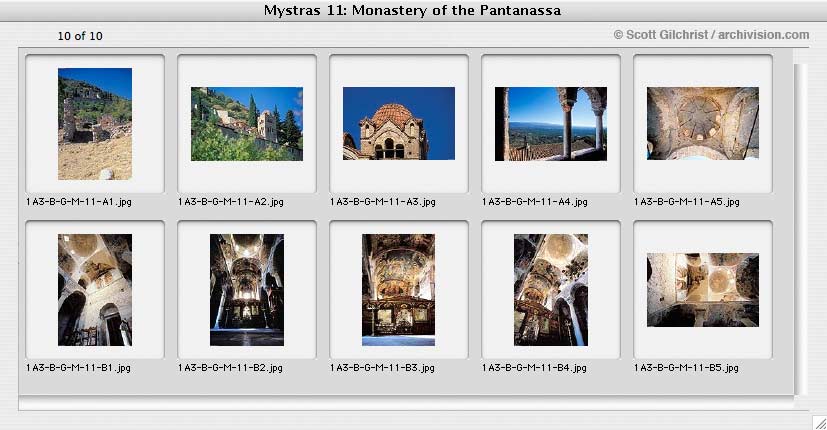Image resolution: width=827 pixels, height=430 pixels.
Task: Click the filename 1A3-B-G-M-11-B3.jpg
Action: pos(382,368)
